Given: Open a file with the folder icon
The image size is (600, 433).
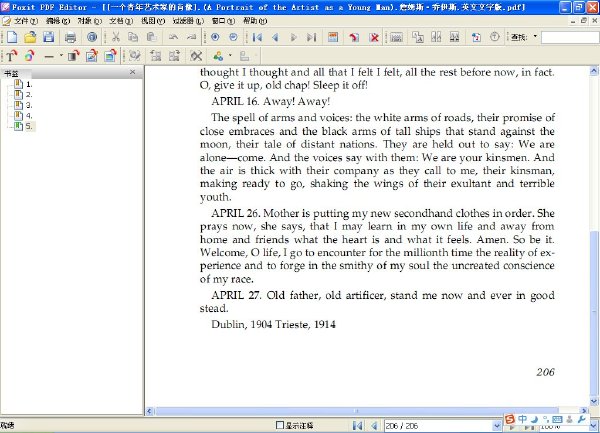Looking at the screenshot, I should pos(30,37).
